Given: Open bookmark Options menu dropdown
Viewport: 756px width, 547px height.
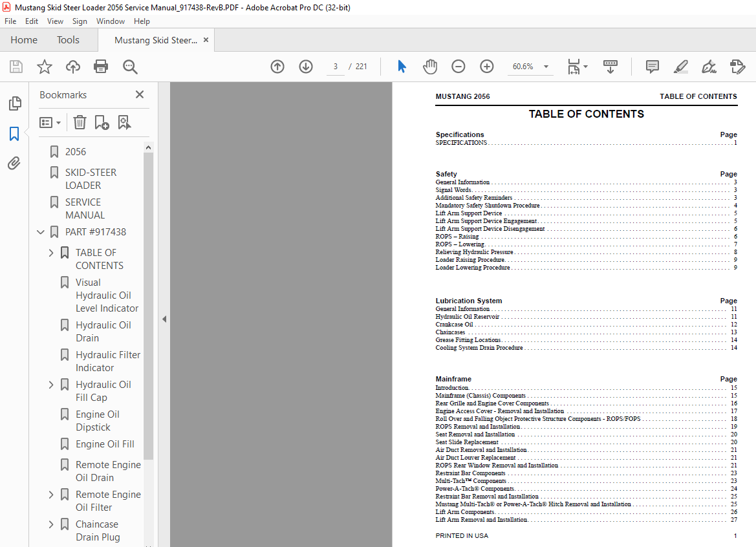Looking at the screenshot, I should (x=50, y=122).
